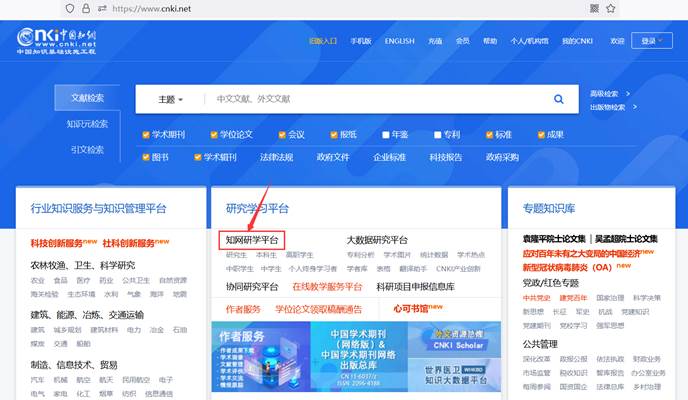Screen dimensions: 688x400
Task: Open the 主题 search field dropdown
Action: coord(171,100)
